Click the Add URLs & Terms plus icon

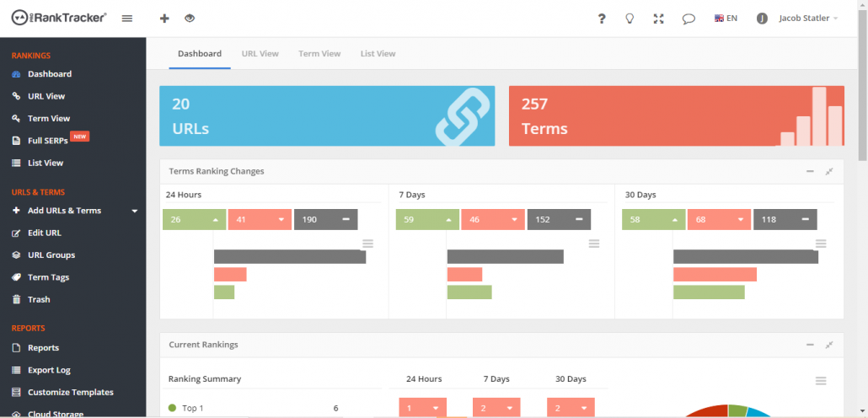tap(16, 211)
